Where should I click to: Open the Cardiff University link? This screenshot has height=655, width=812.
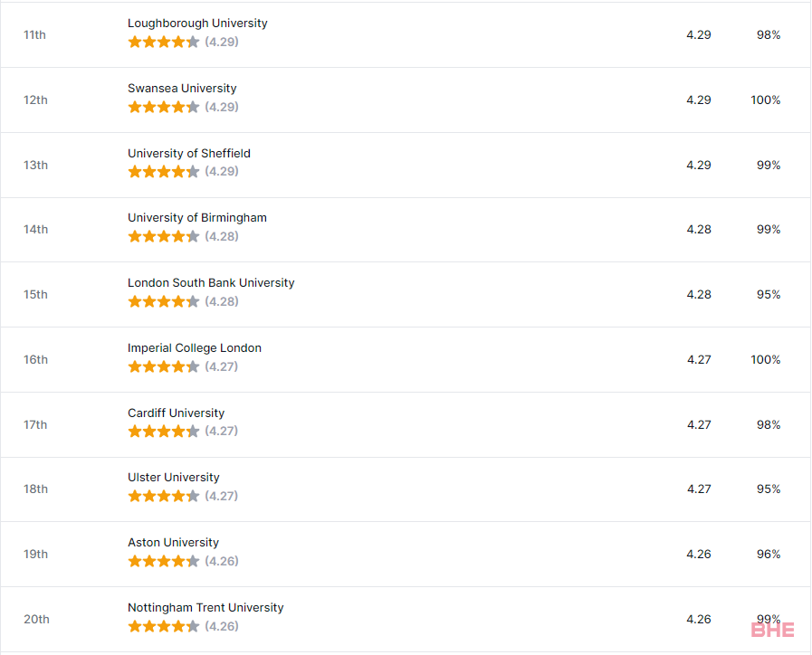click(x=177, y=413)
